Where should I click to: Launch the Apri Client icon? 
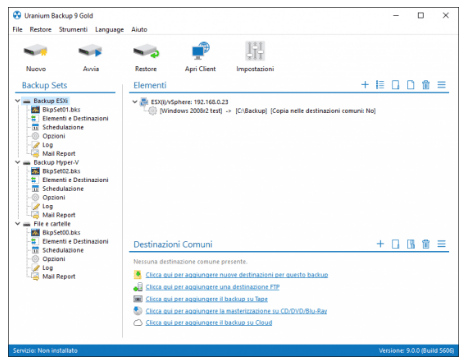pos(201,51)
